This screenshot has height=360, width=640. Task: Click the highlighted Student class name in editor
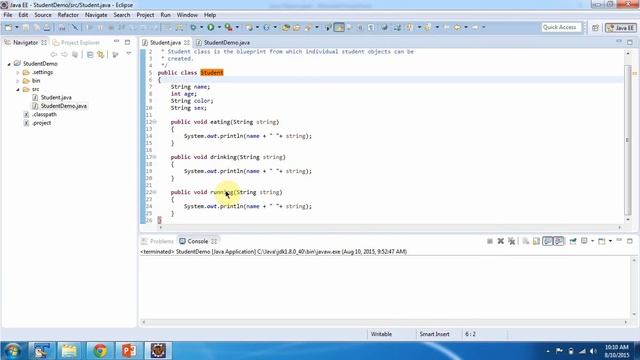[x=212, y=73]
